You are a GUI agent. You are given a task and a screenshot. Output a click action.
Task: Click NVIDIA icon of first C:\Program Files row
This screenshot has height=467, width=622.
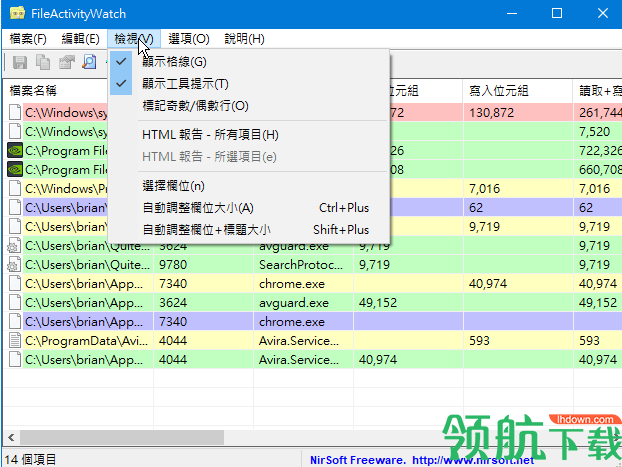15,151
